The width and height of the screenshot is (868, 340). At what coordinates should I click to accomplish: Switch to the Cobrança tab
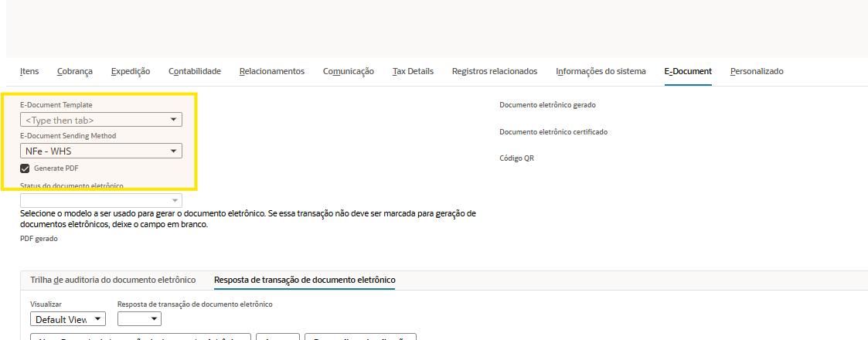pyautogui.click(x=75, y=71)
